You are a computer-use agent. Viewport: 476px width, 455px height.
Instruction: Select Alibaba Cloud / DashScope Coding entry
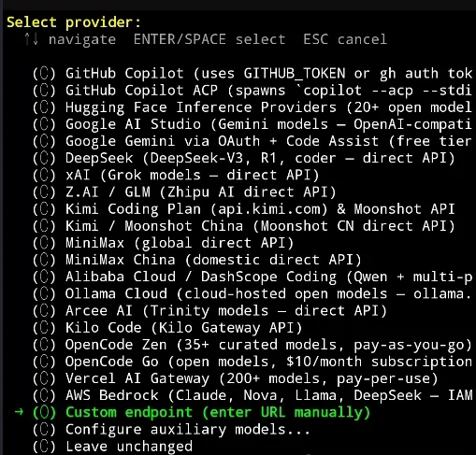pyautogui.click(x=252, y=277)
